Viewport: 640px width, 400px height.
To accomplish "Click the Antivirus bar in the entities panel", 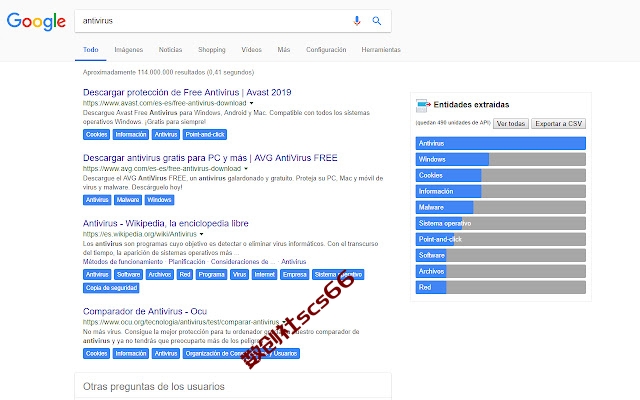I will point(500,143).
